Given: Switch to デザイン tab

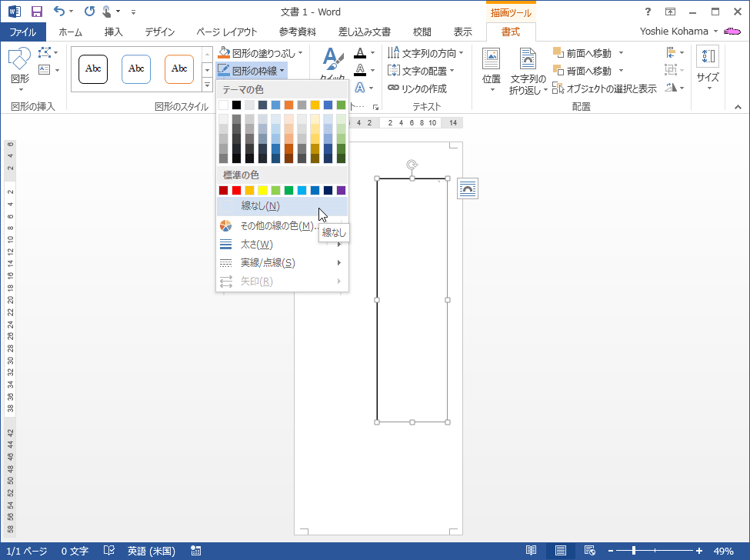Looking at the screenshot, I should click(160, 32).
